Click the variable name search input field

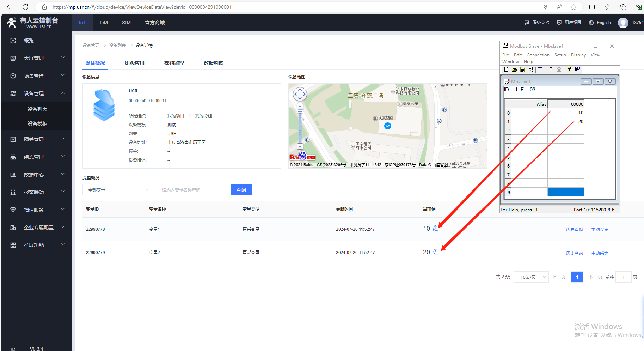(191, 190)
